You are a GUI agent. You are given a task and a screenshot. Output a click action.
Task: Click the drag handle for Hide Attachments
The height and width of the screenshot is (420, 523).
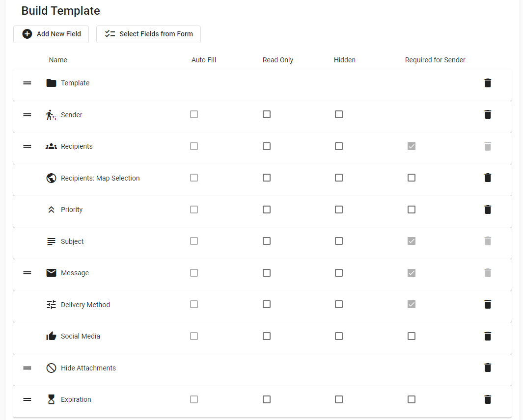tap(27, 368)
